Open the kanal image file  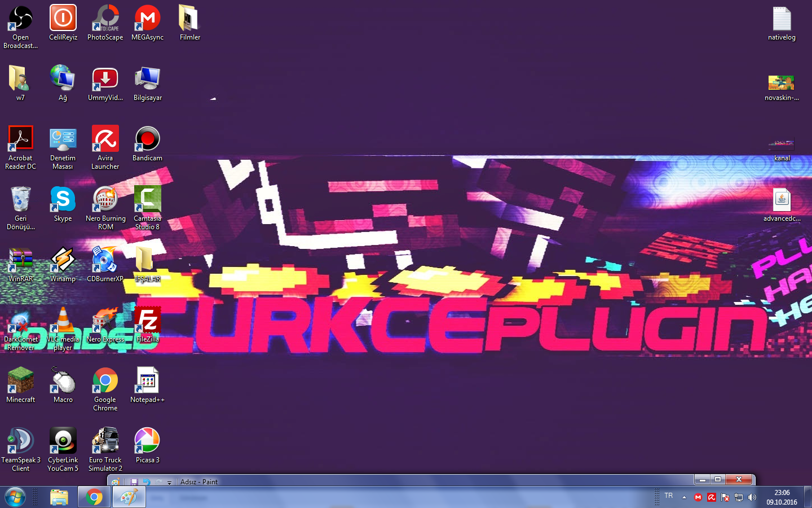[782, 149]
